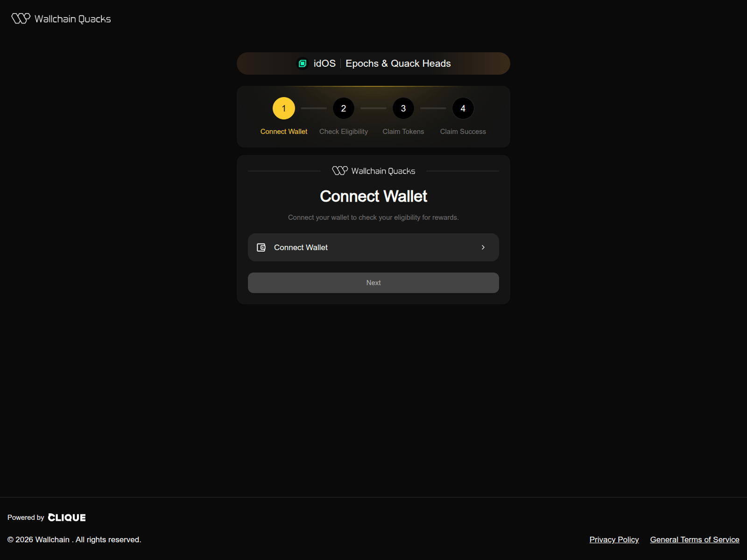Open the Connect Wallet selector row
This screenshot has width=747, height=560.
click(373, 247)
